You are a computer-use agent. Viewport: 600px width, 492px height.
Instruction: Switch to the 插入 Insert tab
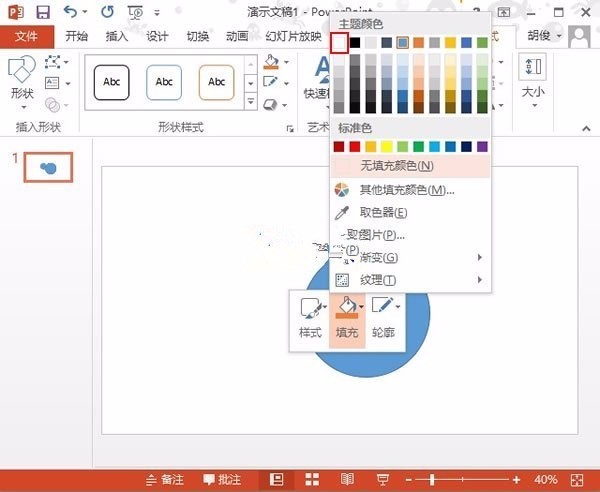(117, 36)
